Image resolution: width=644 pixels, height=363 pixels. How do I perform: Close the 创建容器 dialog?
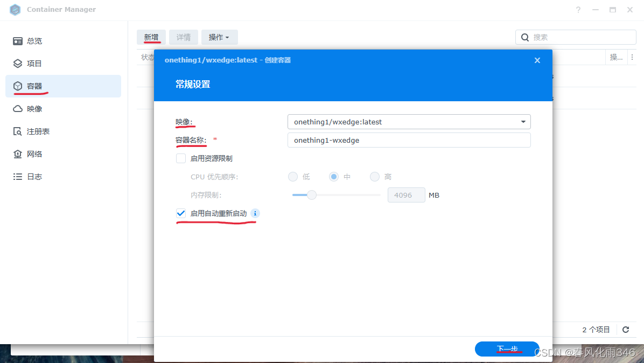[x=537, y=60]
